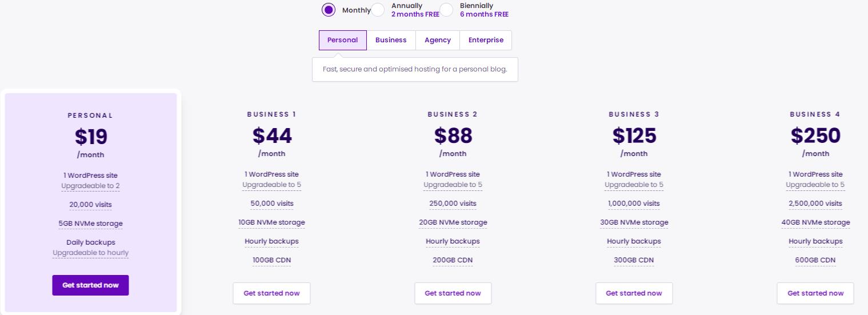Choose Get started now for Business 4
868x315 pixels.
815,293
